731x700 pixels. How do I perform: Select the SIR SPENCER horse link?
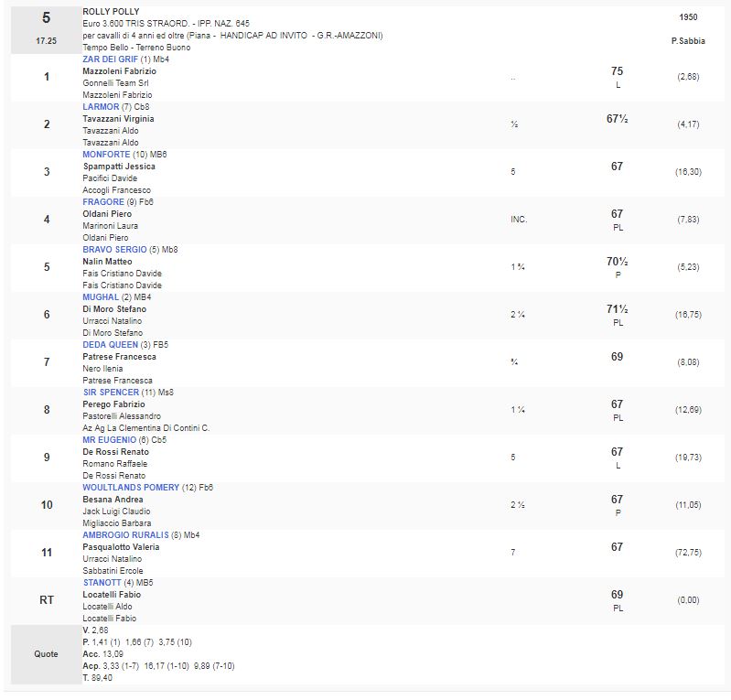(x=111, y=393)
